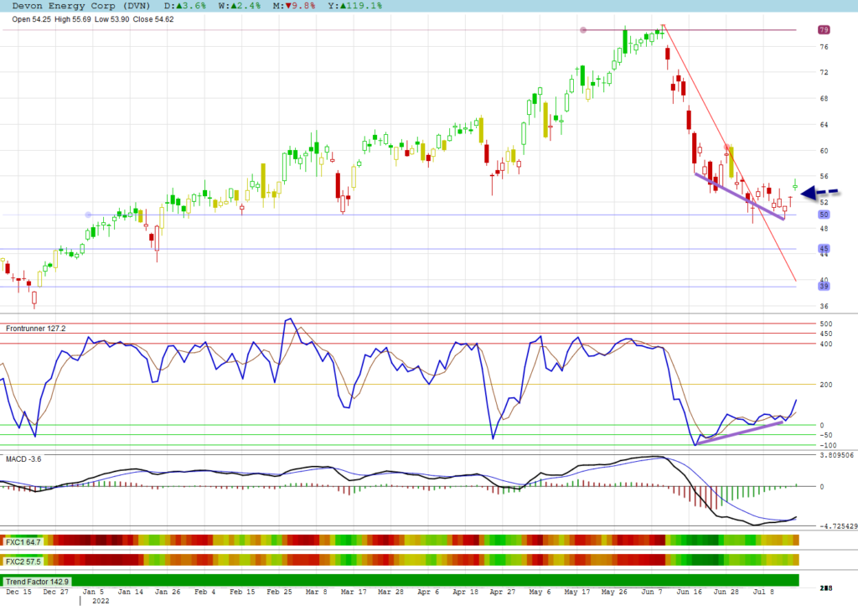Click the 72 price axis label
The width and height of the screenshot is (858, 616).
824,72
